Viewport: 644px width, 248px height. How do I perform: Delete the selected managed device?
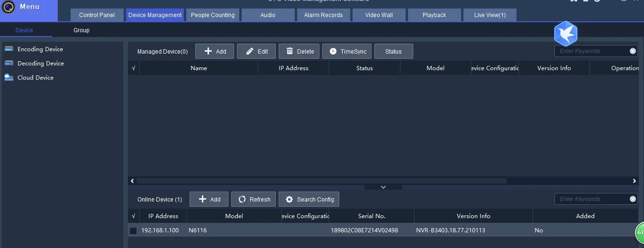pyautogui.click(x=299, y=51)
